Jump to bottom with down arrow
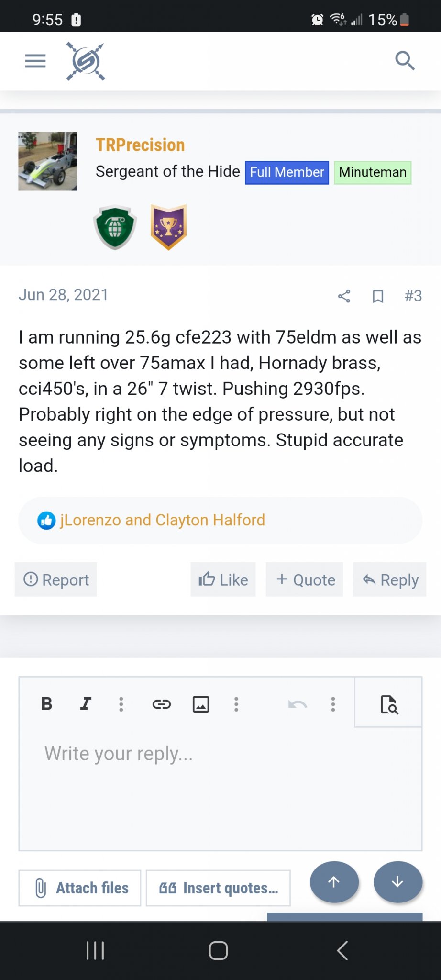Screen dimensions: 441x980 pyautogui.click(x=397, y=882)
